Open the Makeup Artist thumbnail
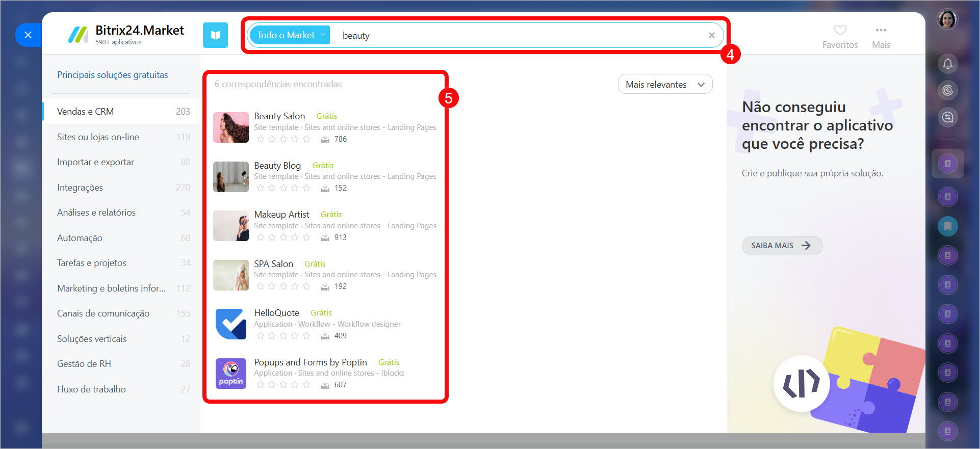980x449 pixels. pyautogui.click(x=231, y=226)
